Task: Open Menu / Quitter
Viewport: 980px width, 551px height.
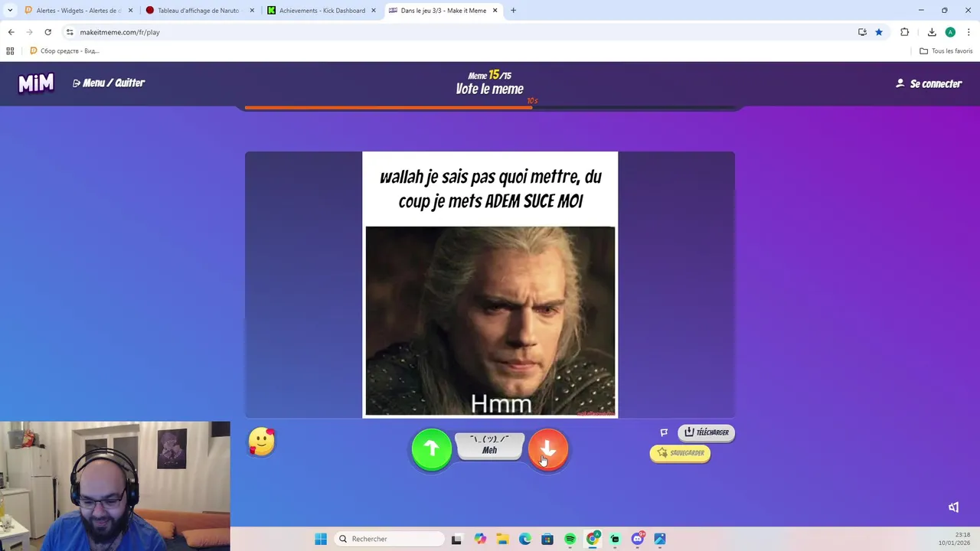Action: click(x=109, y=83)
